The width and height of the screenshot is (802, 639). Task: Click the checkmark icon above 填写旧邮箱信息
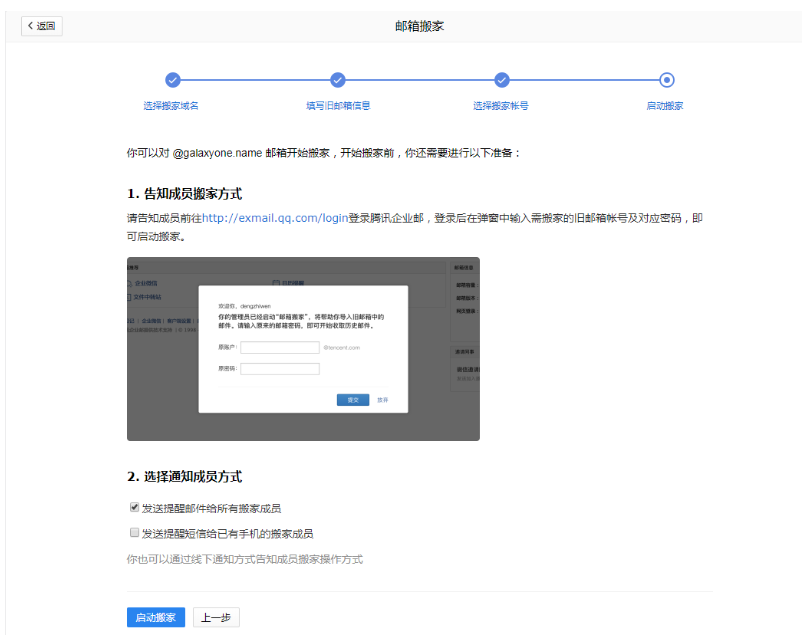click(338, 80)
